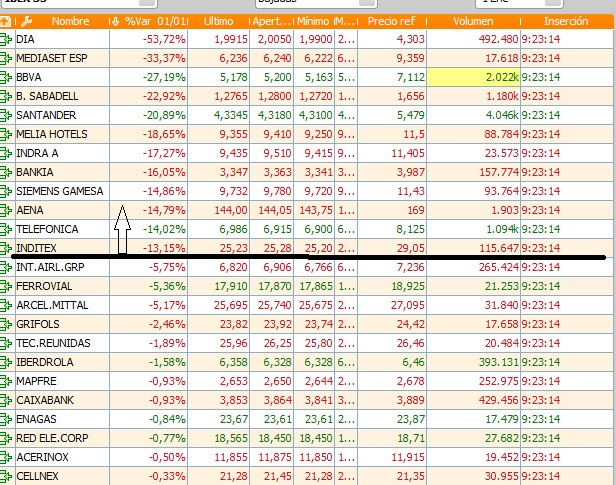Click INDRA A's last price 9,435

(233, 153)
